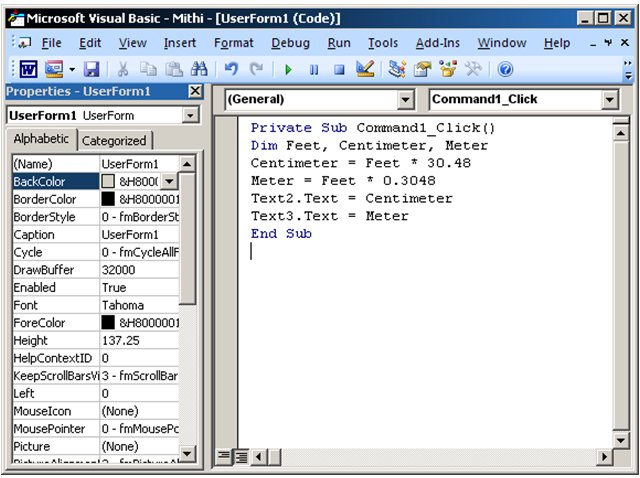Open the Command1_Click procedure dropdown
The image size is (640, 478).
tap(610, 100)
